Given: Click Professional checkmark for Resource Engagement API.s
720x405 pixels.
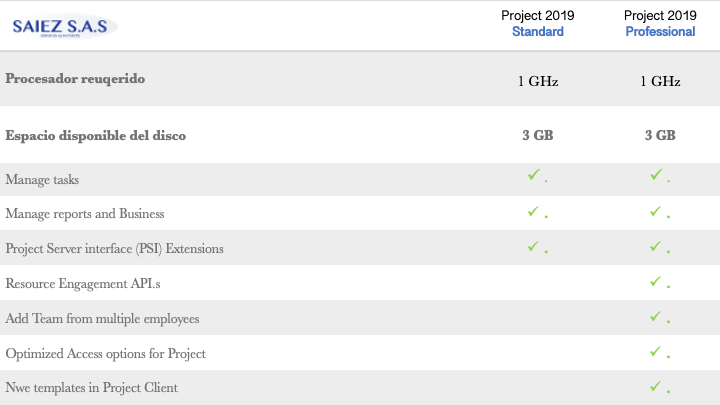Looking at the screenshot, I should pos(656,281).
